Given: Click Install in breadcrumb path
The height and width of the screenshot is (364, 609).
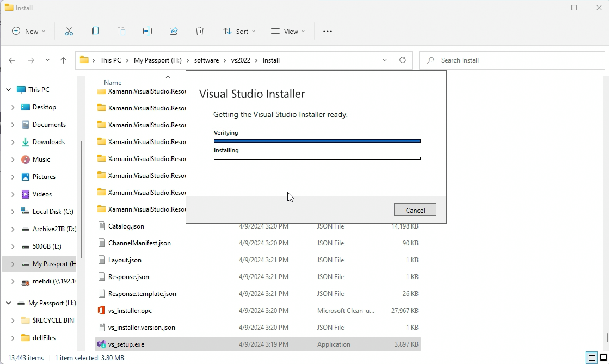Looking at the screenshot, I should click(x=271, y=60).
